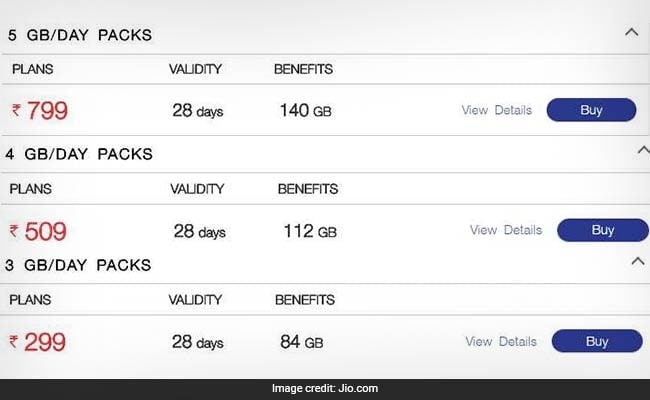Buy the ₹799 plan
Image resolution: width=650 pixels, height=400 pixels.
591,110
